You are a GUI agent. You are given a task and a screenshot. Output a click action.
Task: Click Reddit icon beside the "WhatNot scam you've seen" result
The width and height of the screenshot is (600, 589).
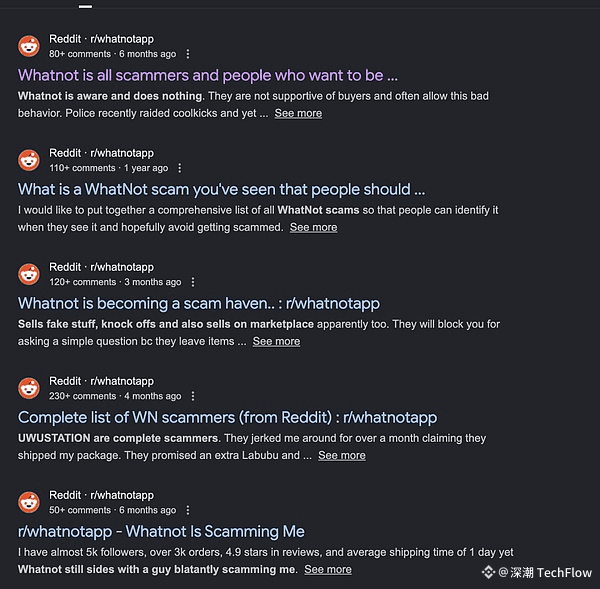[x=29, y=160]
